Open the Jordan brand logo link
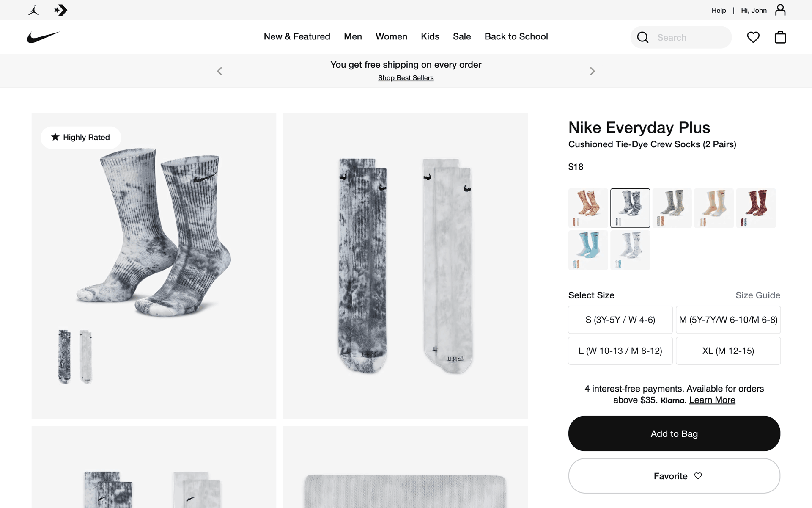The height and width of the screenshot is (508, 812). tap(34, 10)
